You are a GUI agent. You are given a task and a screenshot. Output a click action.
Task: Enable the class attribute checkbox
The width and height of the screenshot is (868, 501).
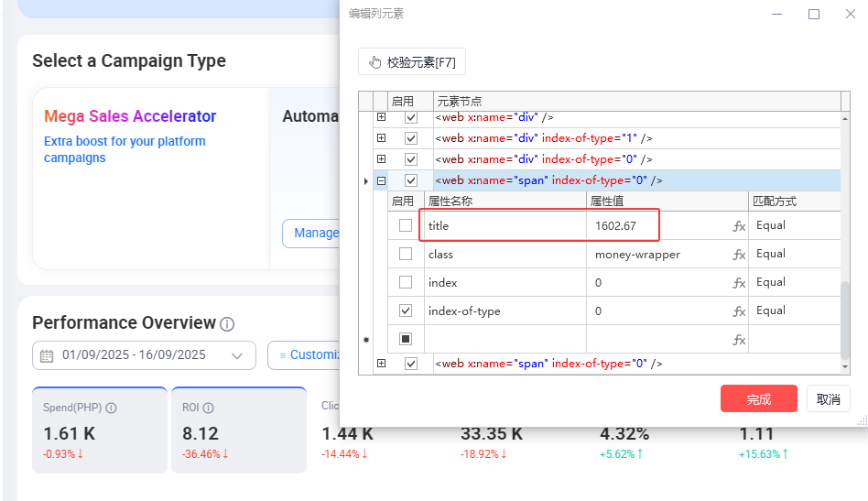pos(406,254)
